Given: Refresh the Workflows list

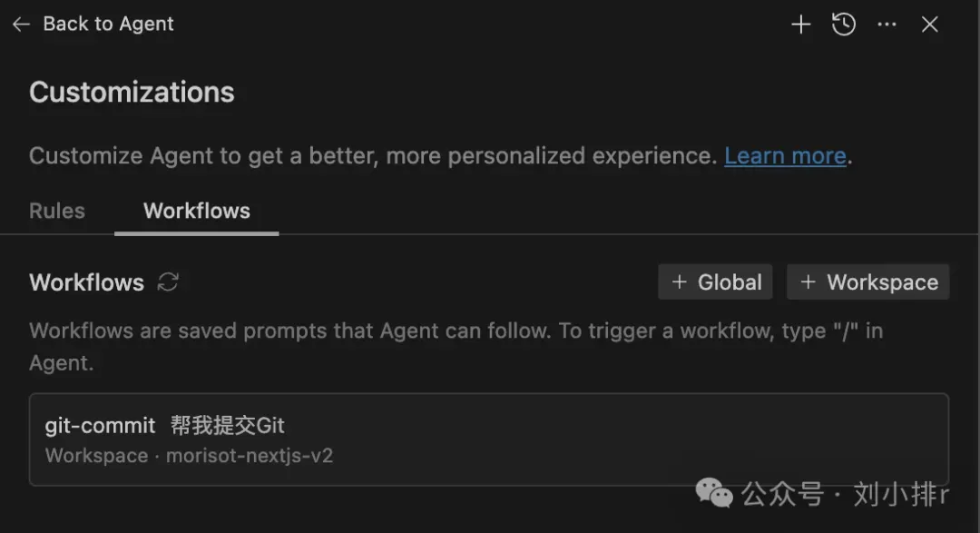Looking at the screenshot, I should (x=168, y=282).
